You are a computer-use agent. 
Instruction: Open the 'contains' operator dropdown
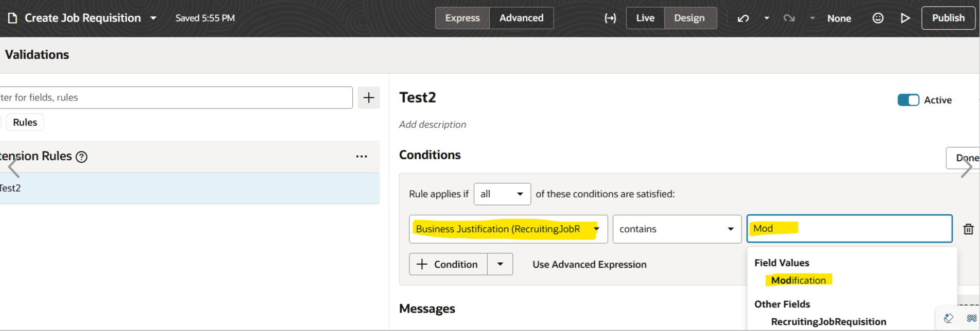pos(677,229)
